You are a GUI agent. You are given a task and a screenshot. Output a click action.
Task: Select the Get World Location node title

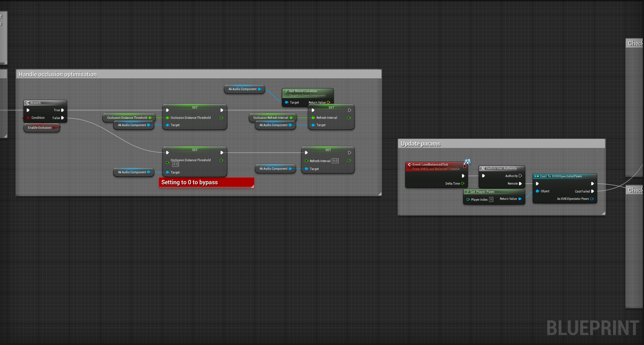pyautogui.click(x=303, y=91)
